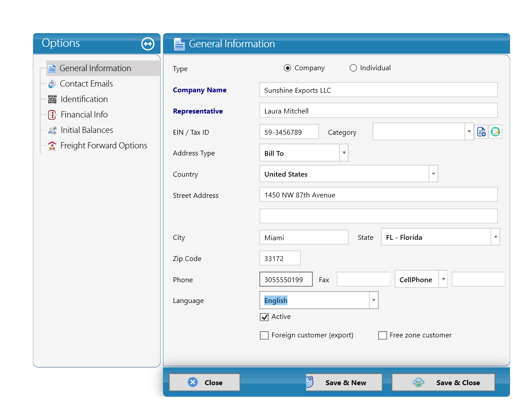Expand the Language dropdown arrow

click(x=374, y=300)
